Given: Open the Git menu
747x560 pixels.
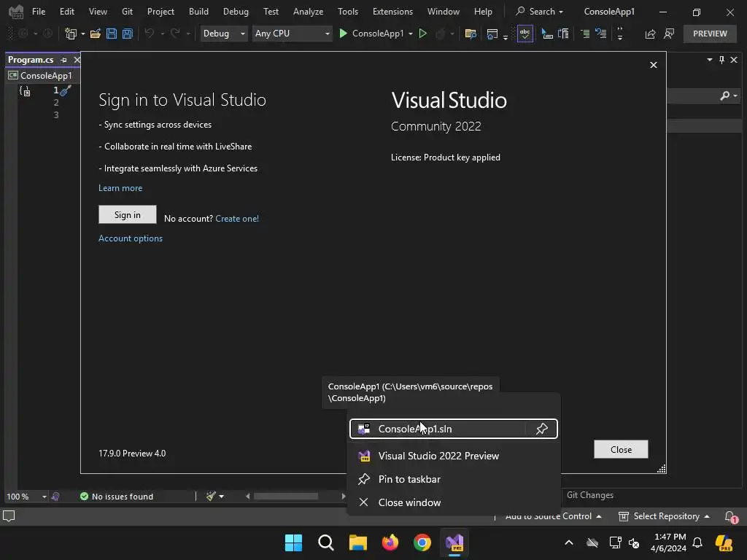Looking at the screenshot, I should click(127, 12).
